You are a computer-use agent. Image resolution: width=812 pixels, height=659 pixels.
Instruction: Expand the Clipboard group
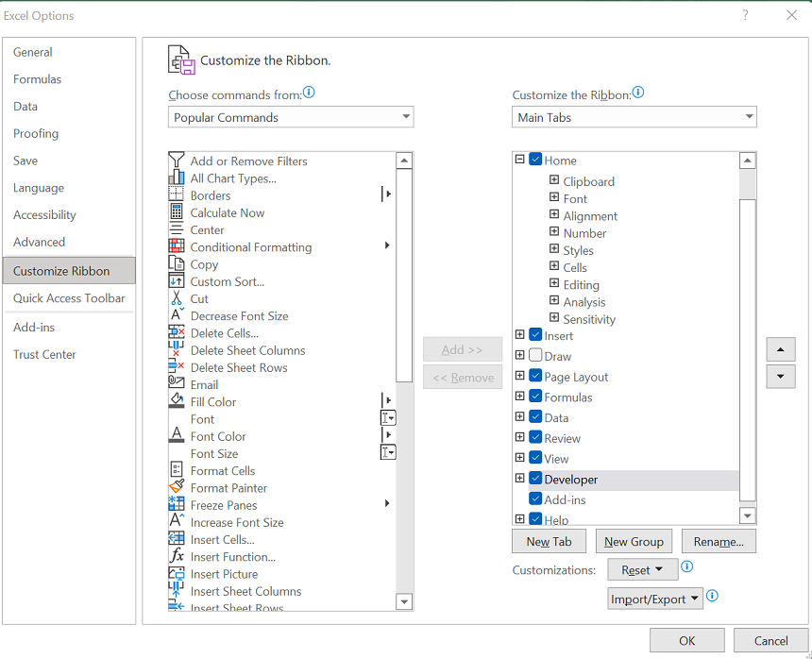[554, 179]
